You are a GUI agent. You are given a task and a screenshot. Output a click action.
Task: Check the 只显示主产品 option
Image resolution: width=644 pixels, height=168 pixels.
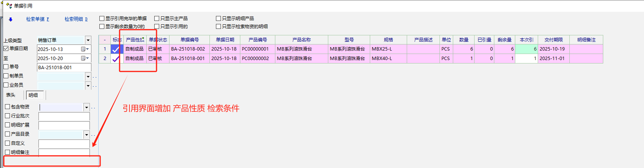point(157,18)
